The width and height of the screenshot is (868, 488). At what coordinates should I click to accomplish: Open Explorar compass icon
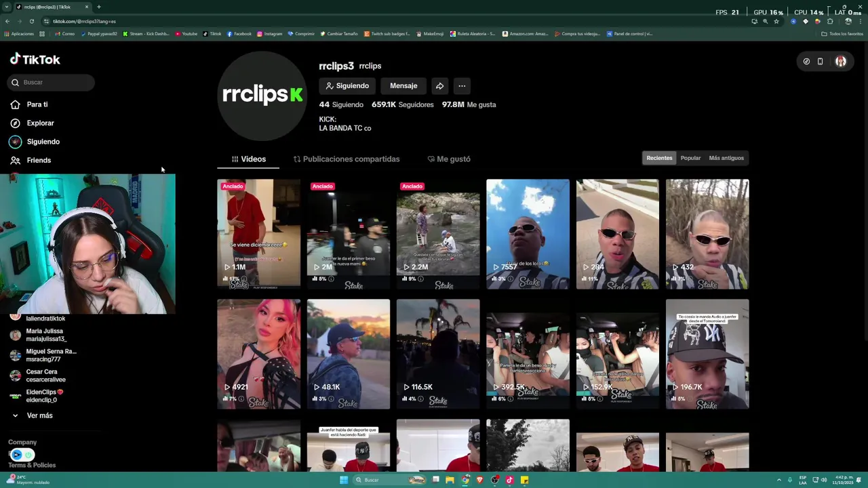click(x=15, y=123)
